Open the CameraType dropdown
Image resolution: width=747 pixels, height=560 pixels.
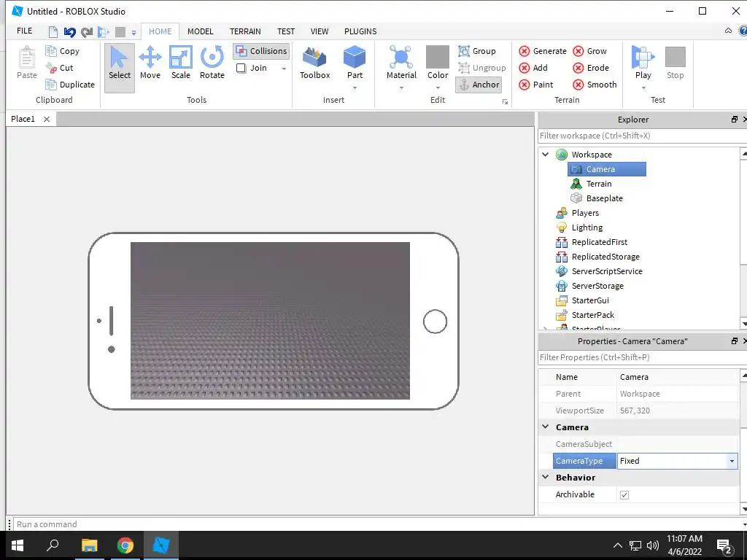[x=732, y=461]
